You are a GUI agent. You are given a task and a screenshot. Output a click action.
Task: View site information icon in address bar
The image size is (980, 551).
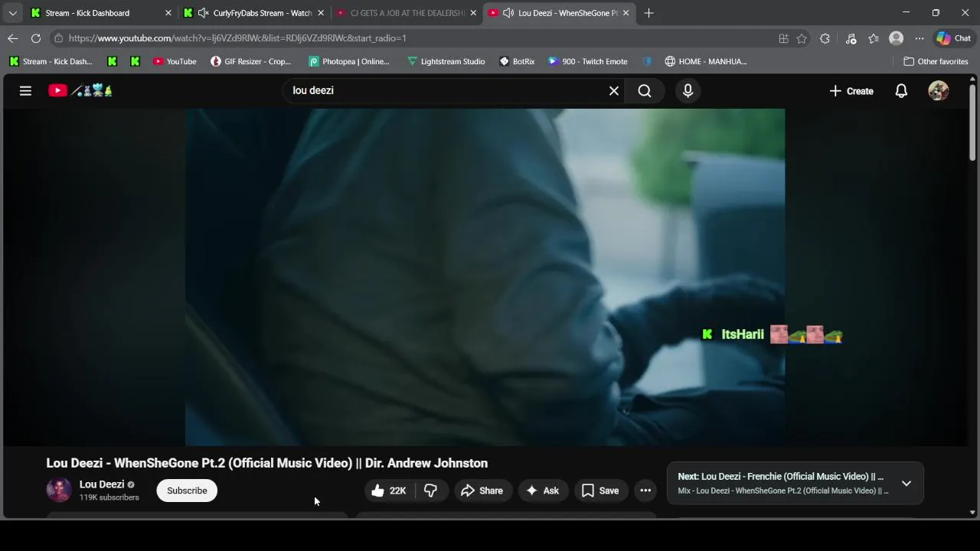tap(58, 38)
